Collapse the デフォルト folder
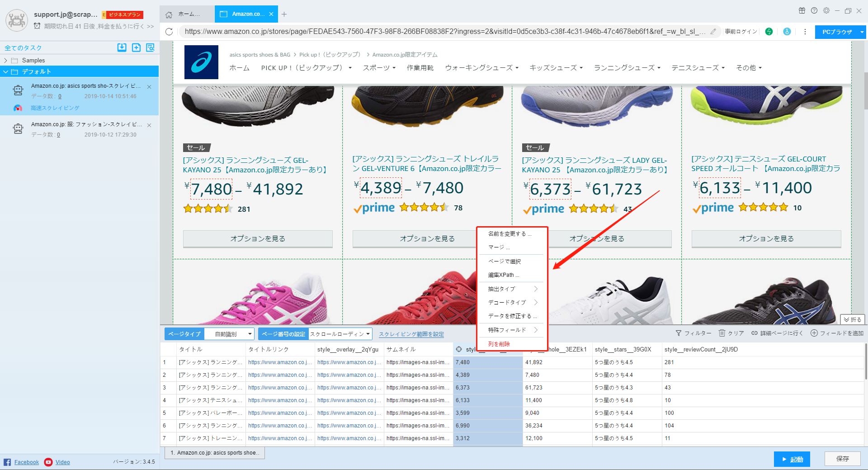Image resolution: width=868 pixels, height=470 pixels. click(5, 71)
